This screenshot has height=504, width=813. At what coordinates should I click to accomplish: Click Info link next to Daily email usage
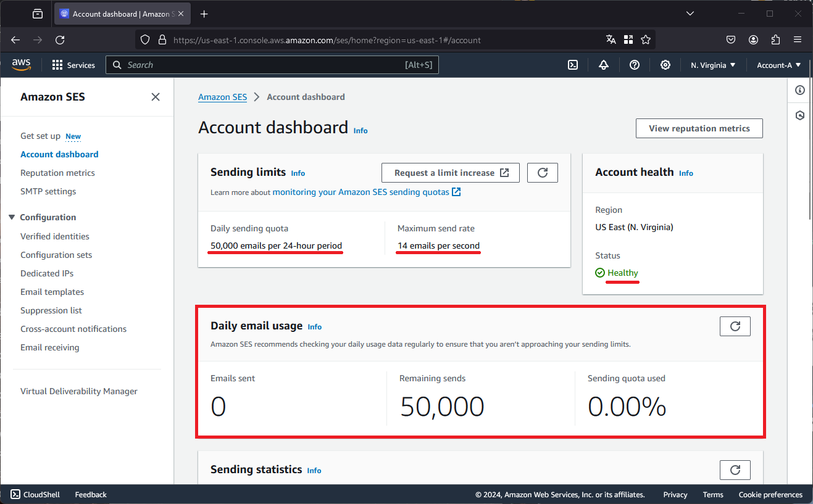coord(315,327)
